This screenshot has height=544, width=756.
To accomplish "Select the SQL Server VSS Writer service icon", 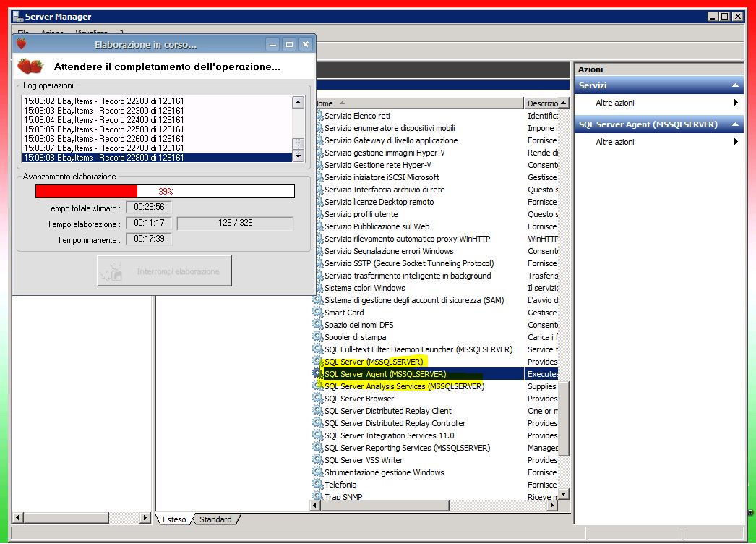I will pyautogui.click(x=317, y=460).
